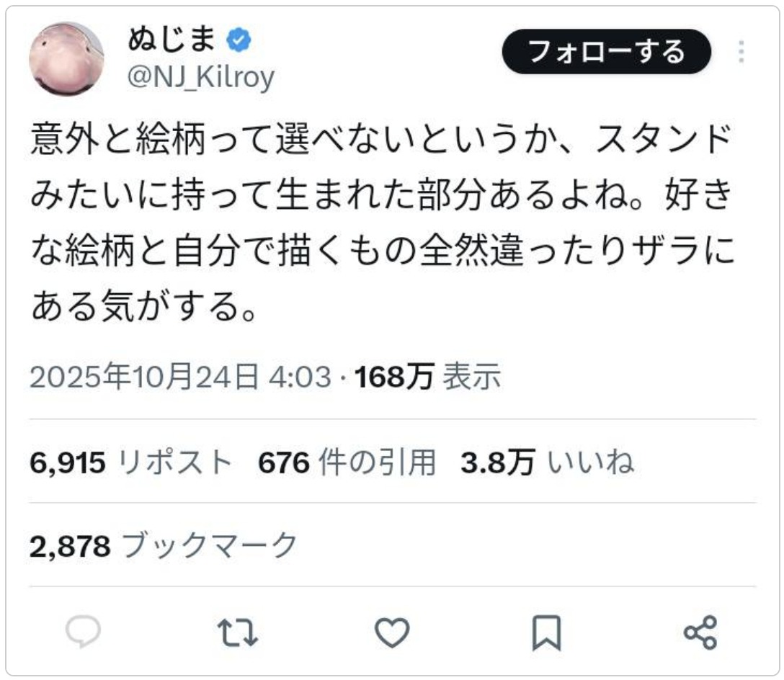The width and height of the screenshot is (784, 680).
Task: Show the 676 件の引用 quotes
Action: 347,462
